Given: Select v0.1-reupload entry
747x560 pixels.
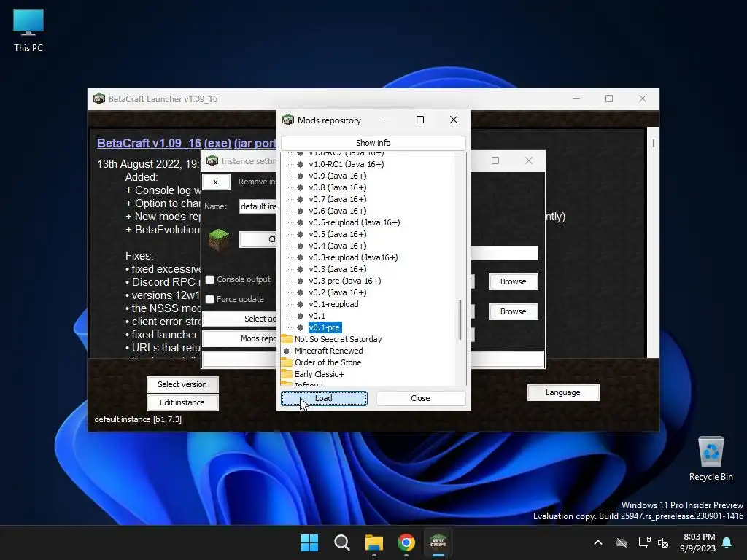Looking at the screenshot, I should point(333,304).
